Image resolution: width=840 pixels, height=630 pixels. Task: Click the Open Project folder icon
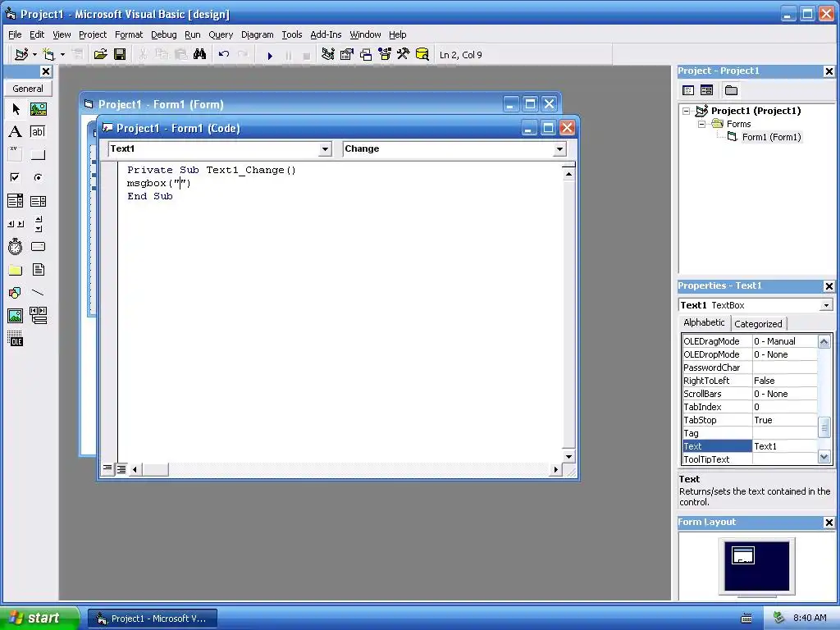(100, 55)
